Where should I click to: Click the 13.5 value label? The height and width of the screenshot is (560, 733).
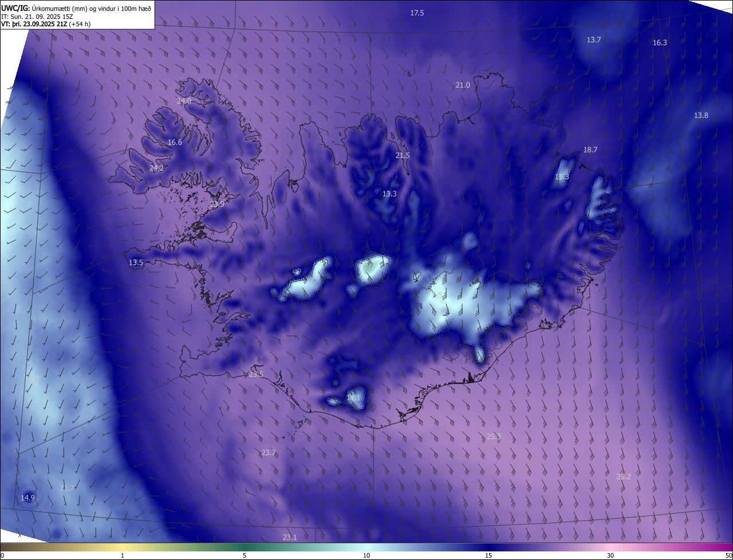tap(136, 262)
